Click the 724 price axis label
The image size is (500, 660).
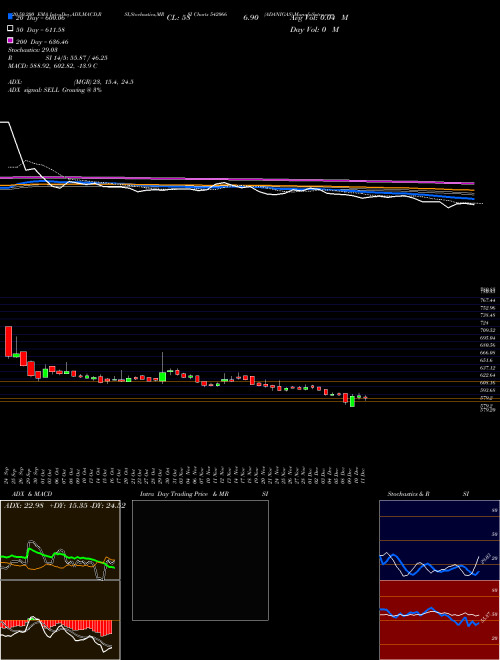click(484, 323)
